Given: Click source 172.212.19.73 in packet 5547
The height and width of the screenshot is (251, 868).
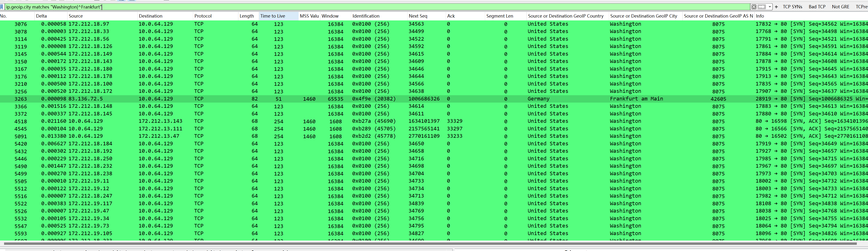Looking at the screenshot, I should (89, 226).
